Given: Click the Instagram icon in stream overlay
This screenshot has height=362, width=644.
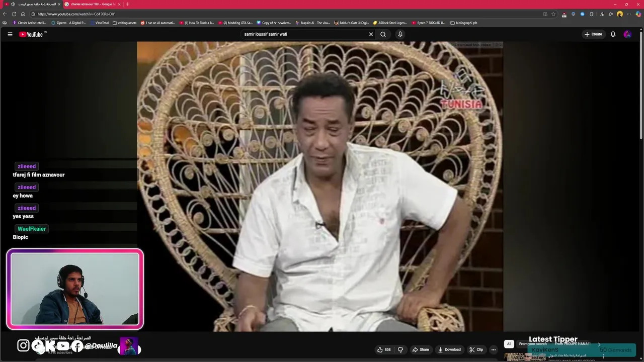Looking at the screenshot, I should [23, 345].
